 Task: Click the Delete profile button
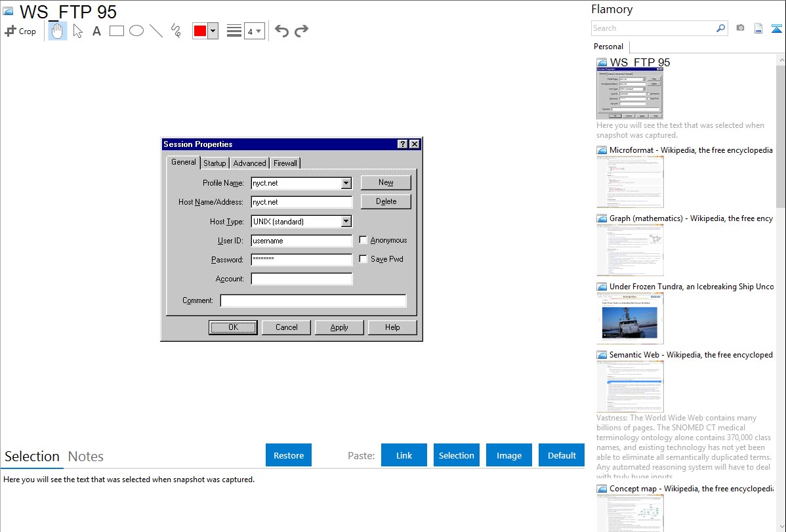386,201
